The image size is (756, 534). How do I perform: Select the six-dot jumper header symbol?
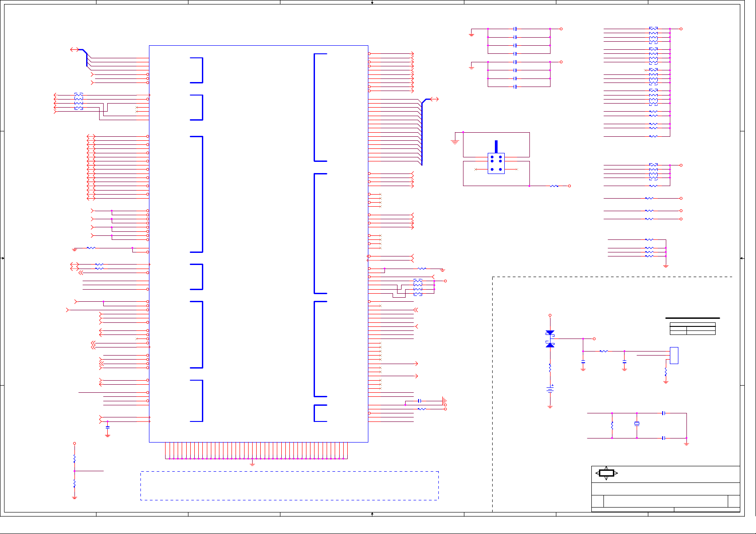(x=496, y=163)
